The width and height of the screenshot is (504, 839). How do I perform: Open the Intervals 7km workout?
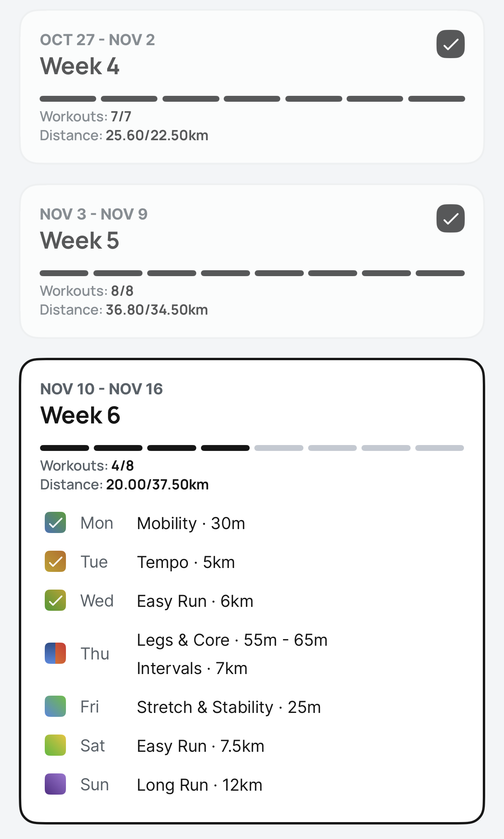192,669
